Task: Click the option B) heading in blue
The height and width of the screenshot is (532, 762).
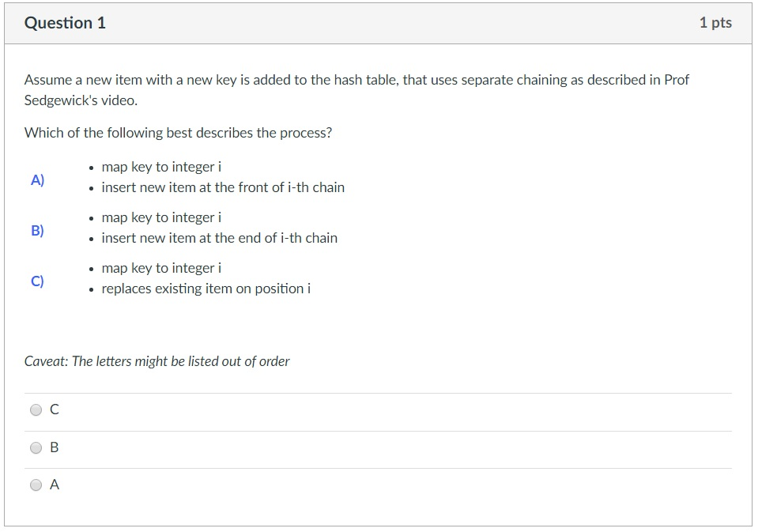Action: [x=36, y=231]
